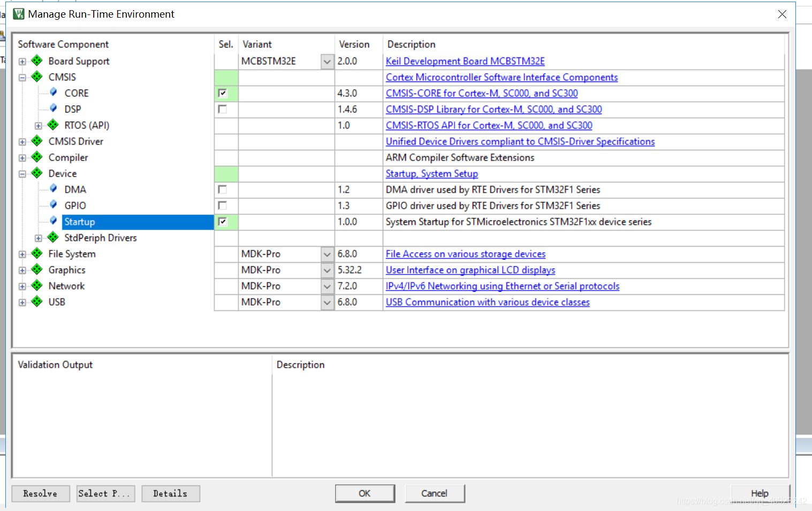Click the blue gem icon beside DMA

(x=54, y=188)
